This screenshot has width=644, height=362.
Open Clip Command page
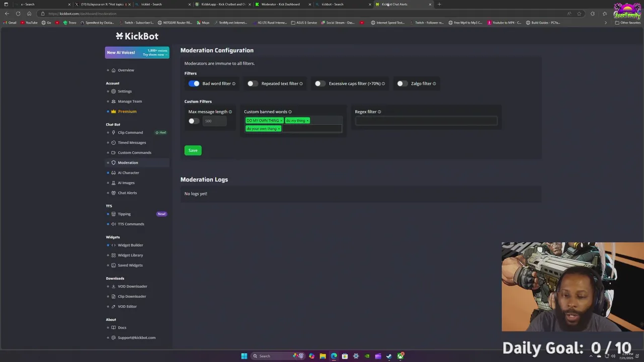click(130, 133)
